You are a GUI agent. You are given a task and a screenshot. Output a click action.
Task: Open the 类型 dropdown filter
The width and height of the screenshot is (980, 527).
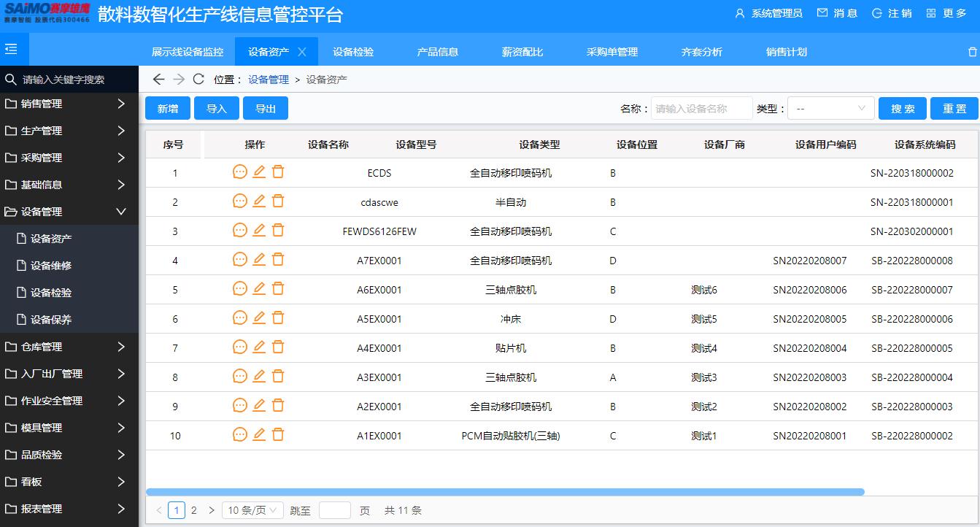point(830,107)
